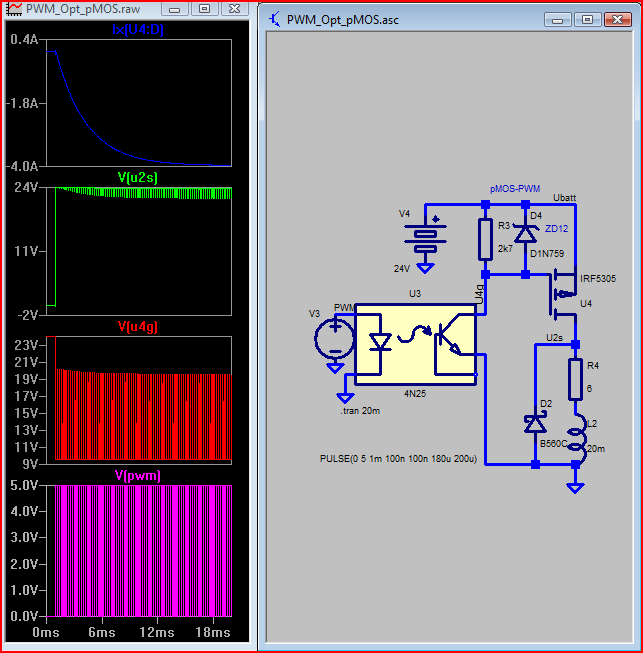Click the ZD12 label next to D4
This screenshot has width=643, height=653.
pyautogui.click(x=556, y=229)
